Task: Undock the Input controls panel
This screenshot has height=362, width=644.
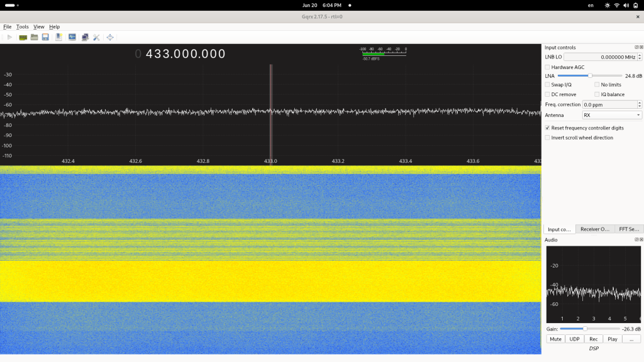Action: pyautogui.click(x=636, y=47)
